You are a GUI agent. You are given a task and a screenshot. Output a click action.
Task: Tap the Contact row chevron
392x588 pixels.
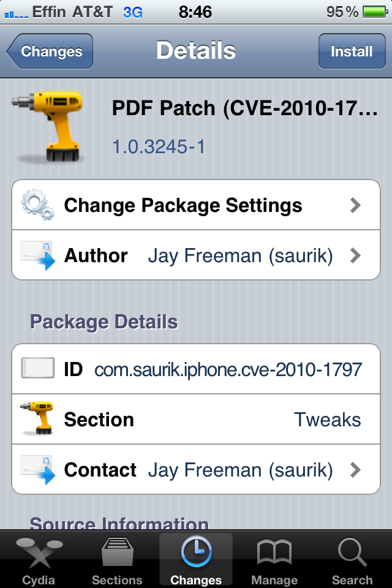click(355, 470)
